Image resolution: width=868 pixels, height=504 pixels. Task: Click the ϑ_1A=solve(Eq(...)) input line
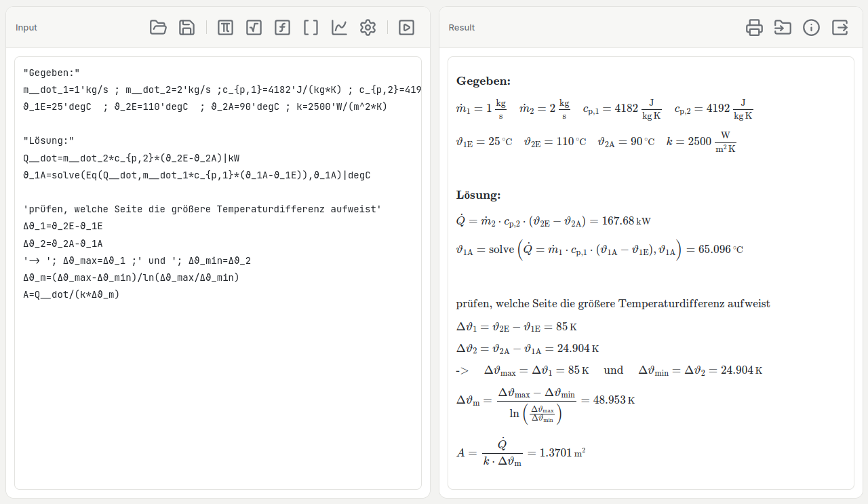[197, 175]
